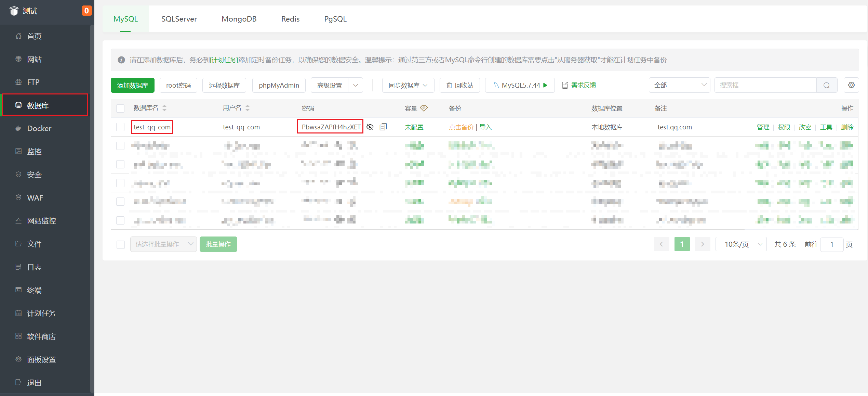Switch to the MongoDB tab
The width and height of the screenshot is (868, 396).
coord(239,19)
